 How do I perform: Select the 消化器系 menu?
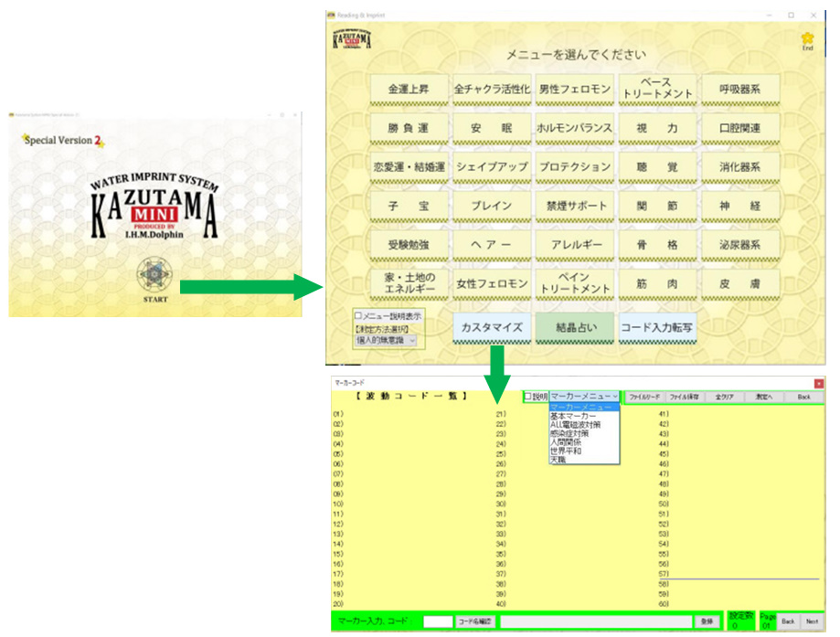(x=740, y=167)
